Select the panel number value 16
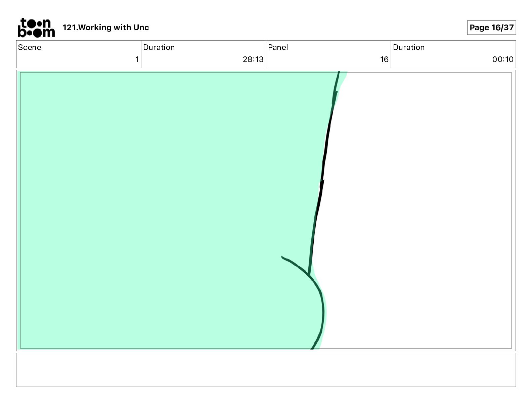Screen dimensions: 532x411 (384, 59)
